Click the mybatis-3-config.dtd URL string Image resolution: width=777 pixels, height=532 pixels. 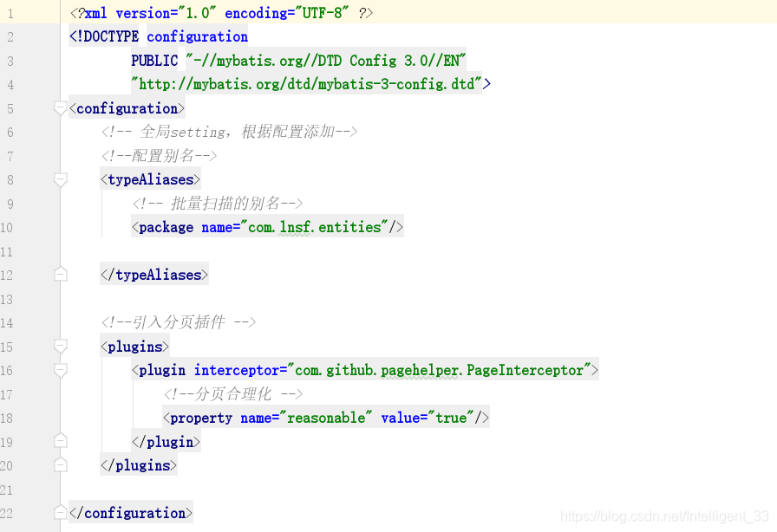306,84
